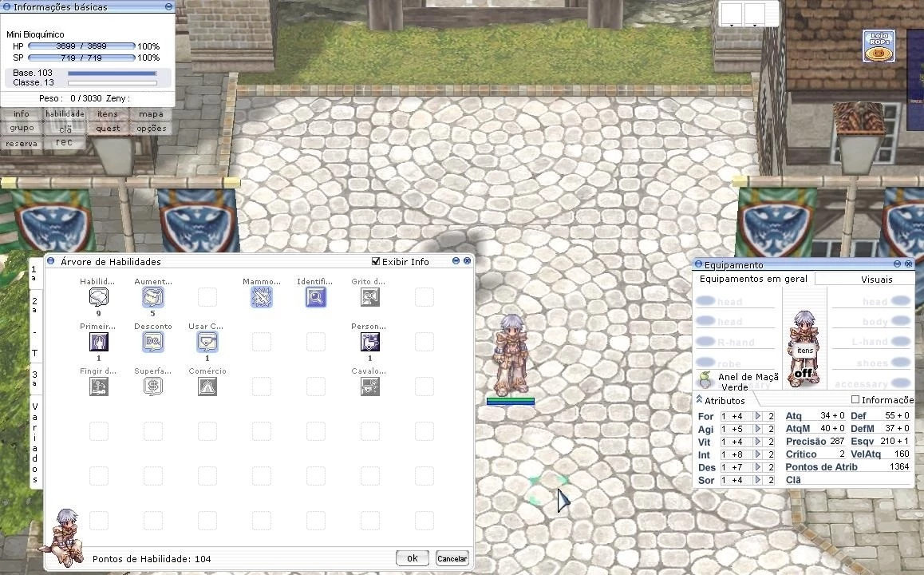Click the HP bar
The width and height of the screenshot is (924, 575).
(x=81, y=46)
